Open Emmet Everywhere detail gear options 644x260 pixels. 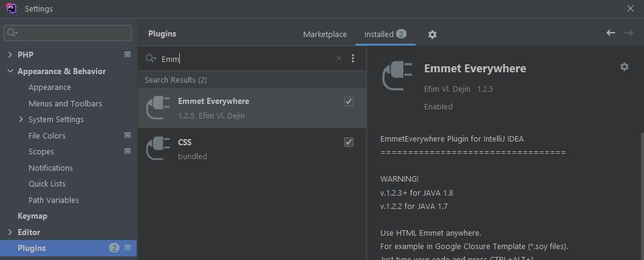click(x=624, y=67)
